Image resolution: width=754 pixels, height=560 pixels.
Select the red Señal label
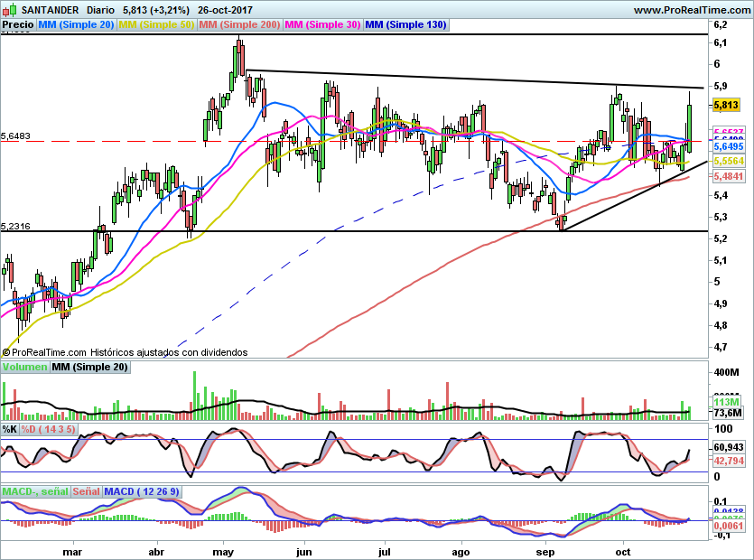pos(86,491)
